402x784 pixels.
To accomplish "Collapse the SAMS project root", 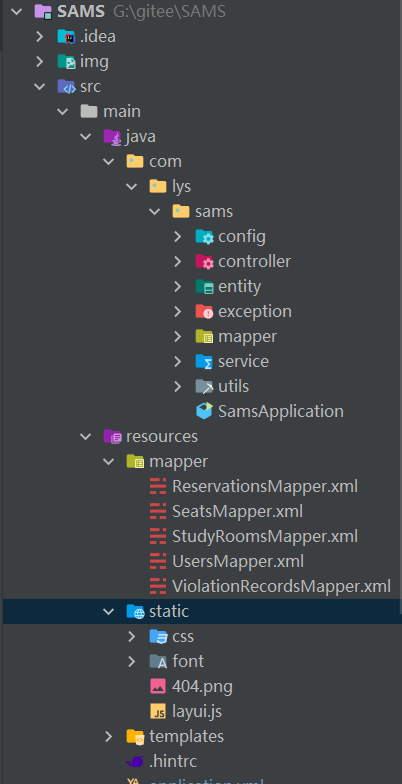I will (x=16, y=12).
